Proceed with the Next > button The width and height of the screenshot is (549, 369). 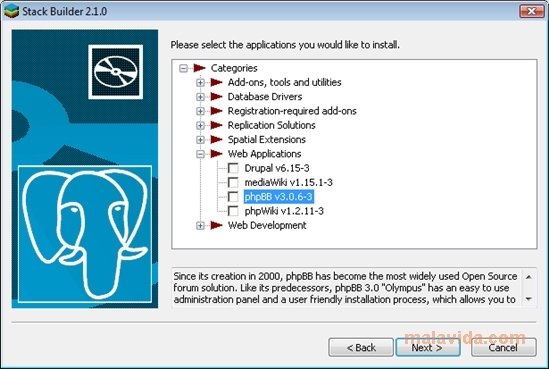[x=428, y=347]
